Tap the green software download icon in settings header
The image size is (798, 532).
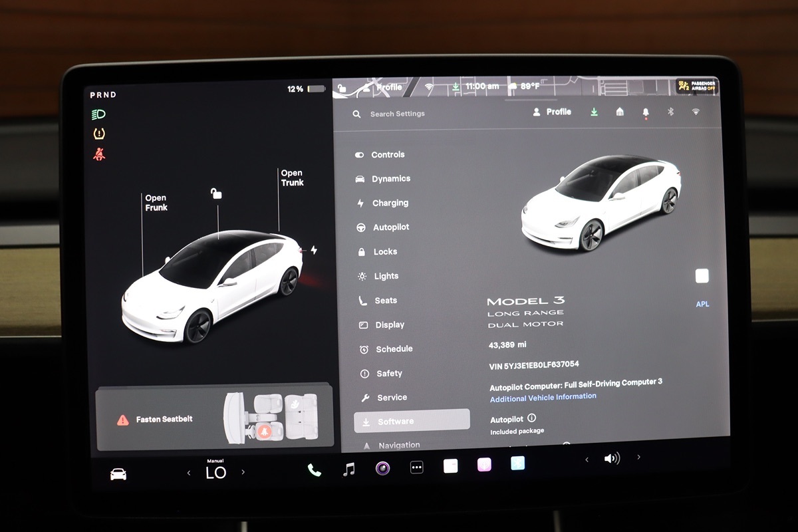tap(594, 112)
